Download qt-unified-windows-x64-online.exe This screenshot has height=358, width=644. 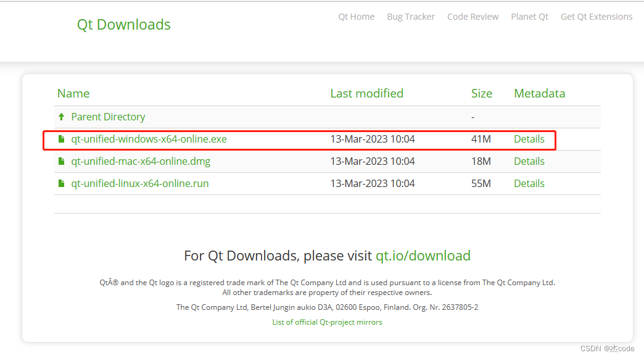coord(149,139)
